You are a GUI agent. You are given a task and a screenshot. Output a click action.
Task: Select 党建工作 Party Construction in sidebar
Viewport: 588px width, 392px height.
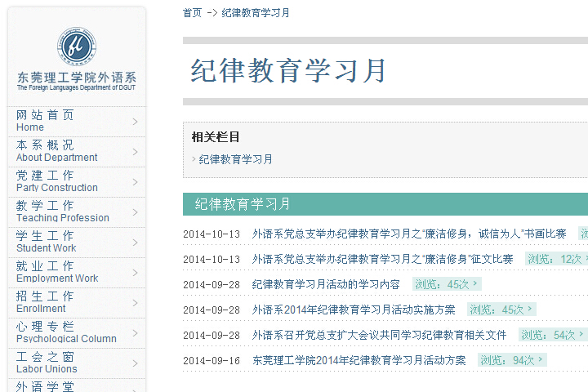(56, 181)
